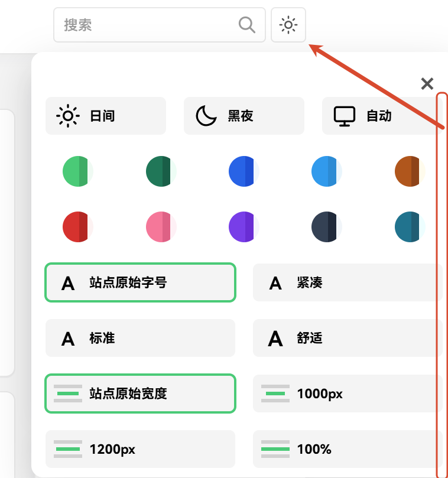
Task: Pick the dark navy theme color
Action: (x=327, y=227)
